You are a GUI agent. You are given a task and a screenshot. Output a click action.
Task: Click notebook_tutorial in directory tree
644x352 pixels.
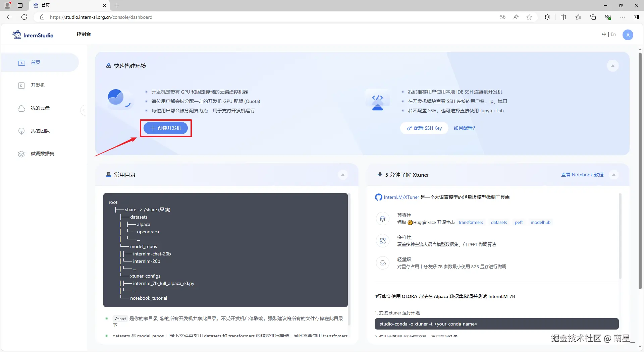pos(149,298)
